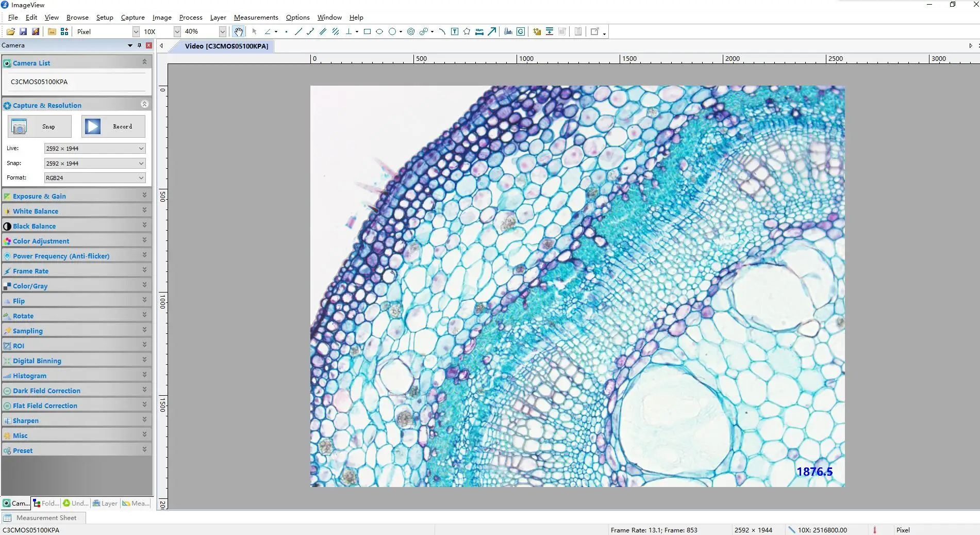Select the ellipse measurement tool
This screenshot has height=535, width=980.
point(379,31)
